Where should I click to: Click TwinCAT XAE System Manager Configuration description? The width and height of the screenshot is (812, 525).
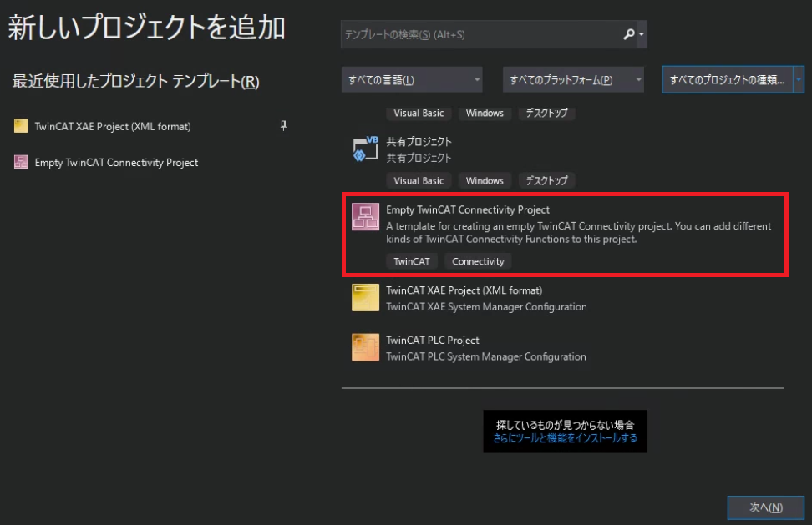(x=486, y=306)
